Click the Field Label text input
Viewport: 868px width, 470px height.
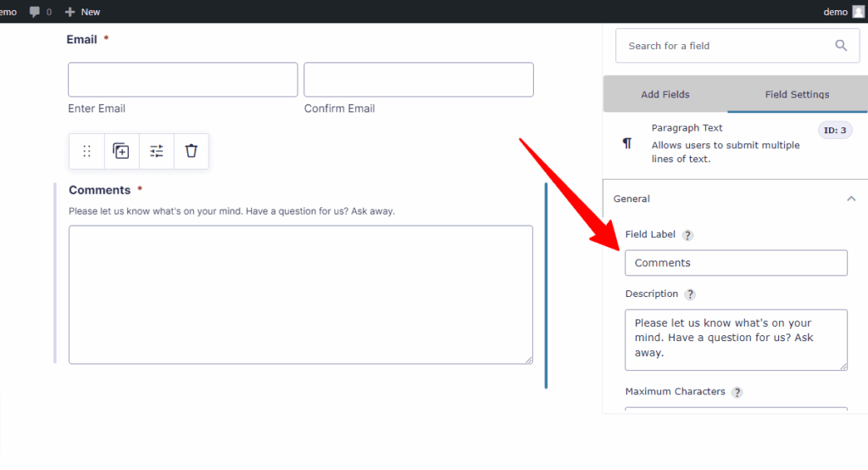(x=736, y=263)
